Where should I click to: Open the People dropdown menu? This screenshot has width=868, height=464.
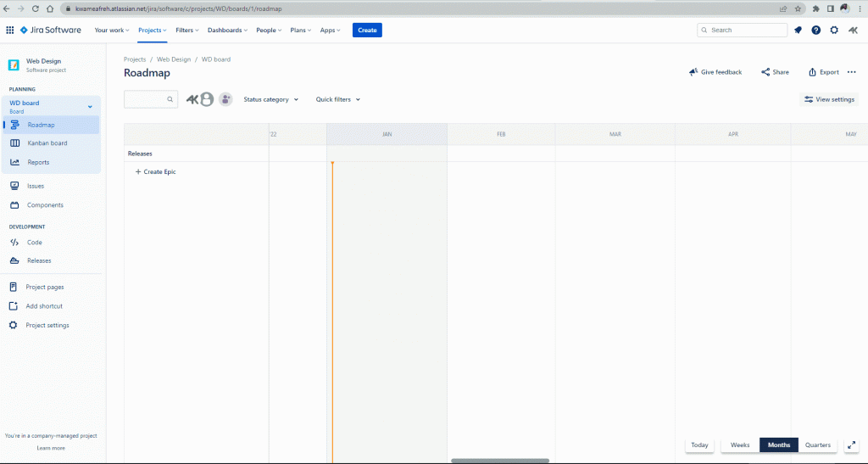(269, 30)
